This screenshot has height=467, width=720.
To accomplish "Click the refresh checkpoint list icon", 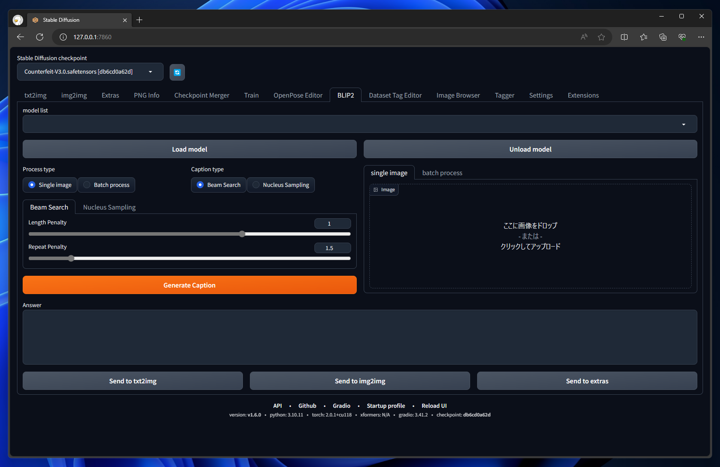I will pos(177,72).
